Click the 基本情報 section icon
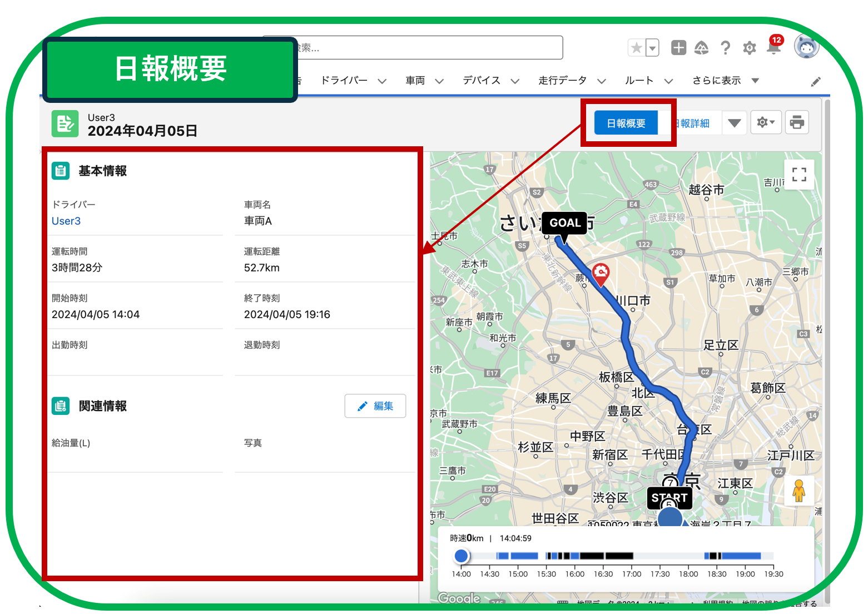Screen dimensions: 868x614 pyautogui.click(x=61, y=171)
